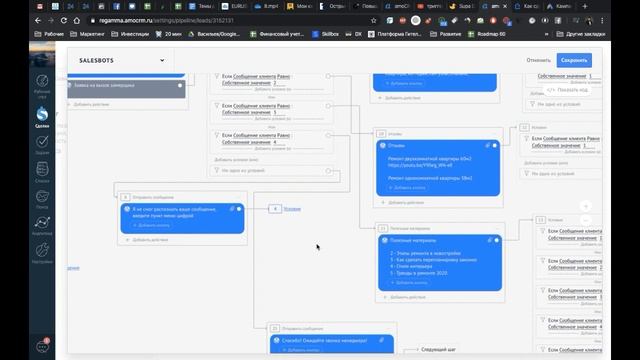The height and width of the screenshot is (360, 640).
Task: Open a new browser tab
Action: coord(584,7)
